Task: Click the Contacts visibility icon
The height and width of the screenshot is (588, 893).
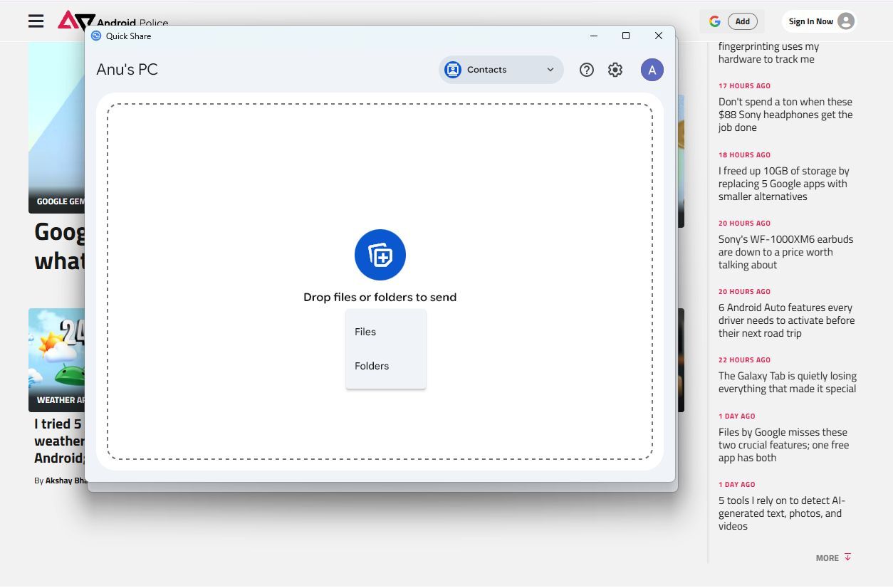Action: tap(453, 70)
